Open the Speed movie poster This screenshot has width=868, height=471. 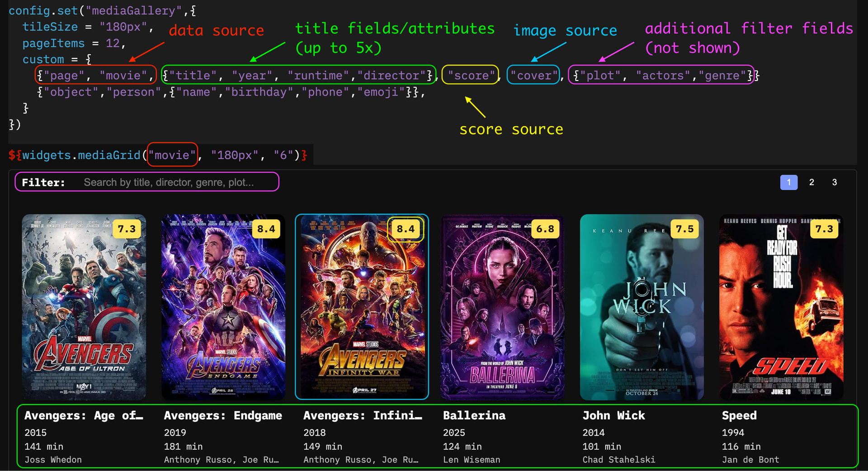tap(781, 308)
